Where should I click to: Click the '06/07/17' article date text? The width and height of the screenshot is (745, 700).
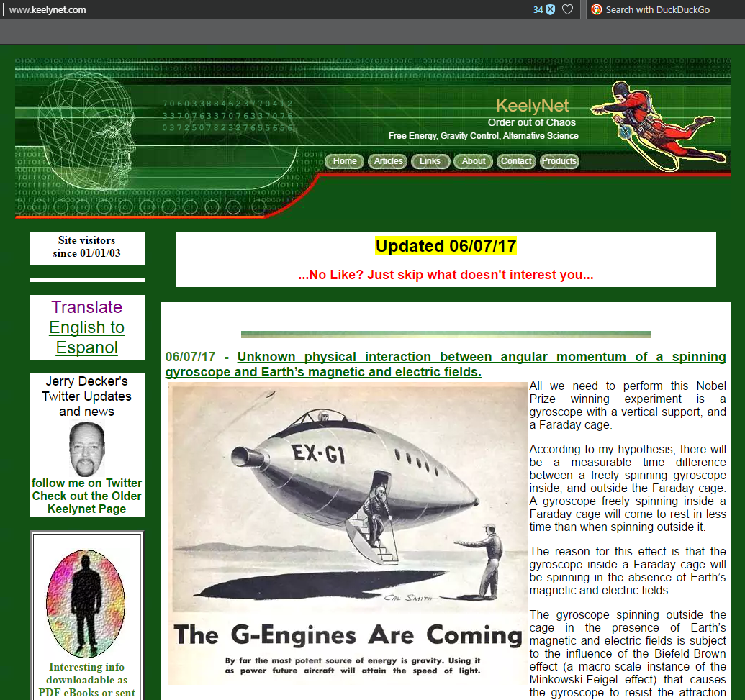190,357
